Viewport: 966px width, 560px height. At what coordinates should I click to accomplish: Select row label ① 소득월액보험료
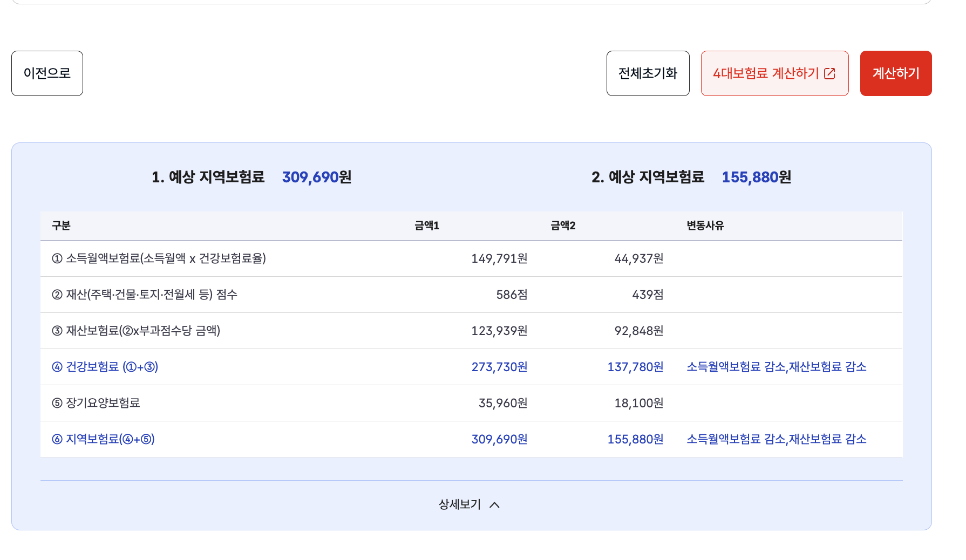(159, 258)
